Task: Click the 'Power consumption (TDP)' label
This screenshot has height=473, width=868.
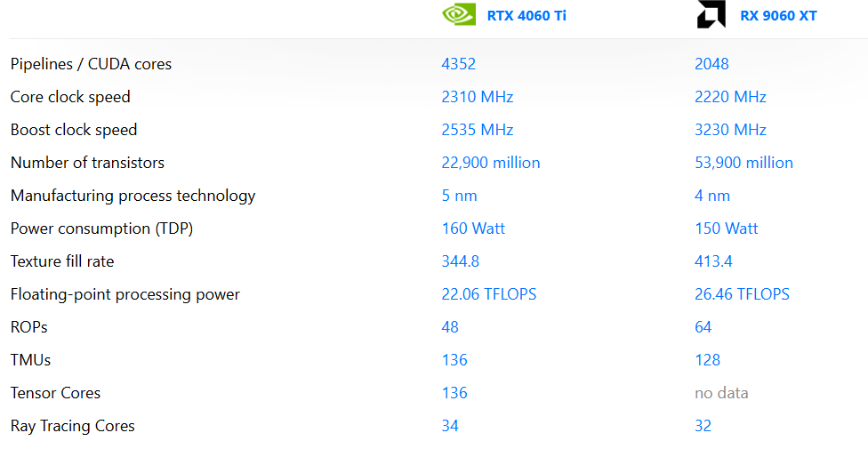Action: [x=102, y=228]
